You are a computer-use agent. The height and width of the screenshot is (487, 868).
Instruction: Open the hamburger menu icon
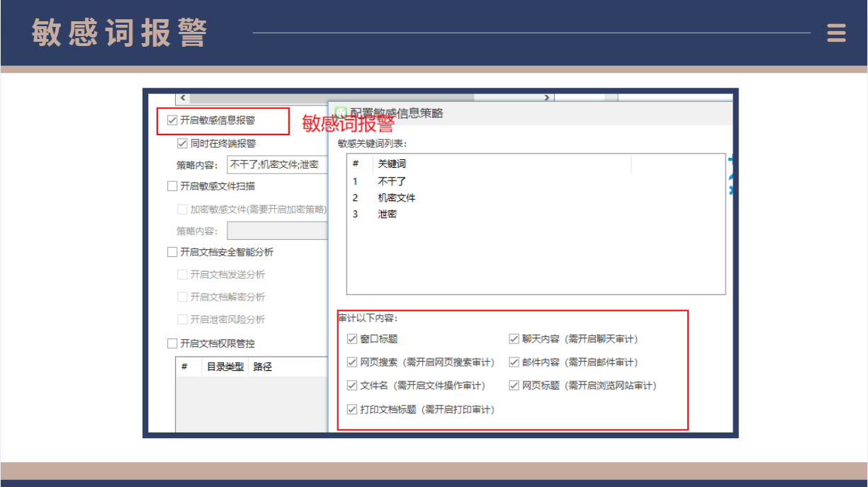[836, 33]
